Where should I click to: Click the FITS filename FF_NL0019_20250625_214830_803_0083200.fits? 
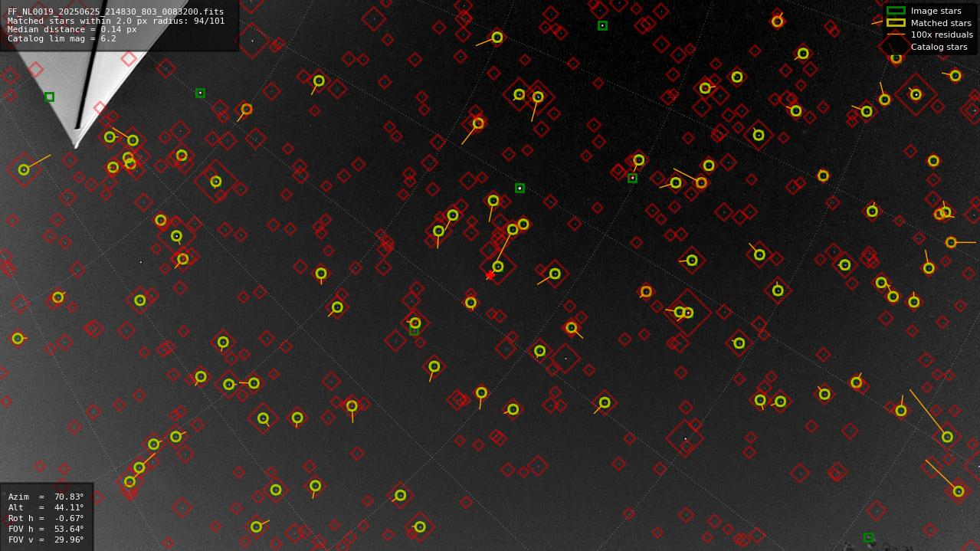tap(116, 12)
